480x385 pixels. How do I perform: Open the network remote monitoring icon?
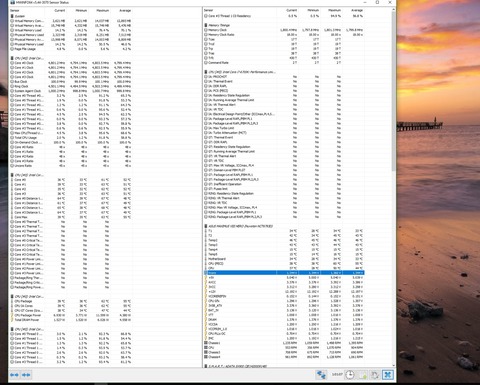coord(321,375)
